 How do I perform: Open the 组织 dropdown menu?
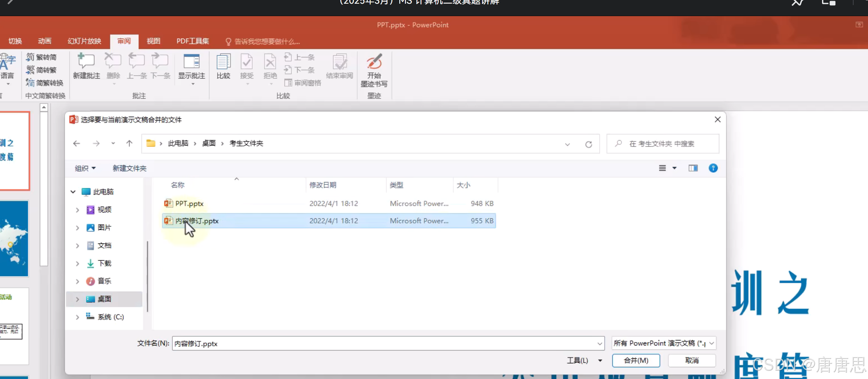[x=85, y=168]
